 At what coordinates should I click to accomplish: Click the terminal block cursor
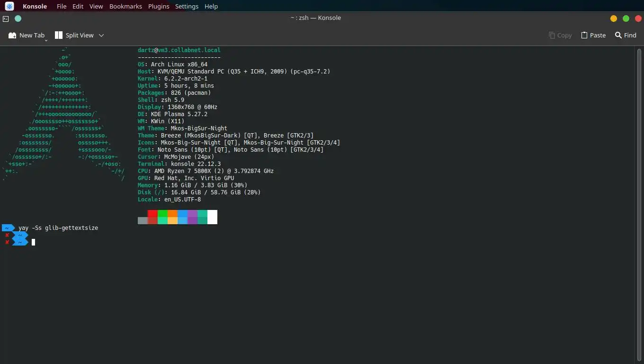tap(33, 242)
